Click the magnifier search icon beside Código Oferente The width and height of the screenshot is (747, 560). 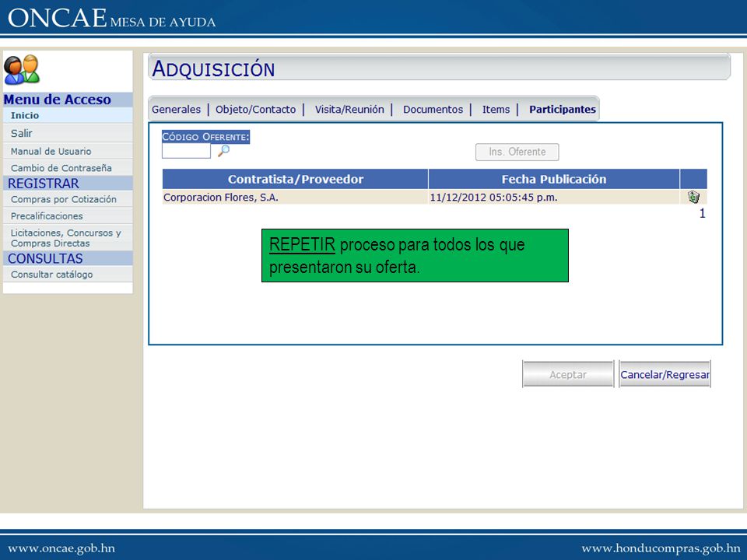click(x=223, y=151)
